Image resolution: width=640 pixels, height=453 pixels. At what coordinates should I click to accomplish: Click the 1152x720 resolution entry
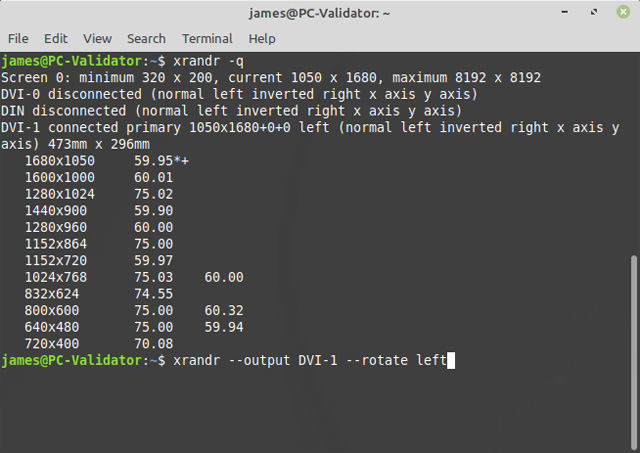point(56,260)
